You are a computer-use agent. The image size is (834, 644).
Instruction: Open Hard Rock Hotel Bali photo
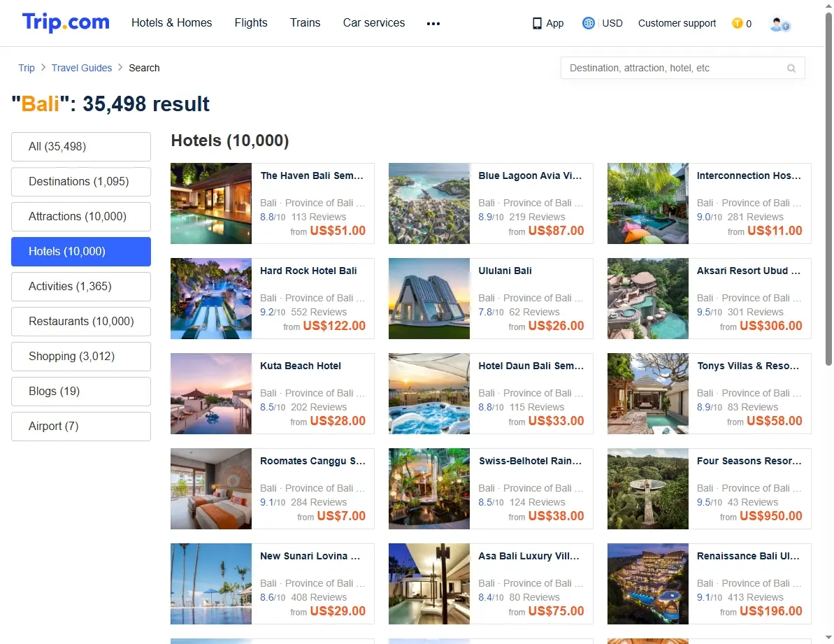(x=211, y=299)
